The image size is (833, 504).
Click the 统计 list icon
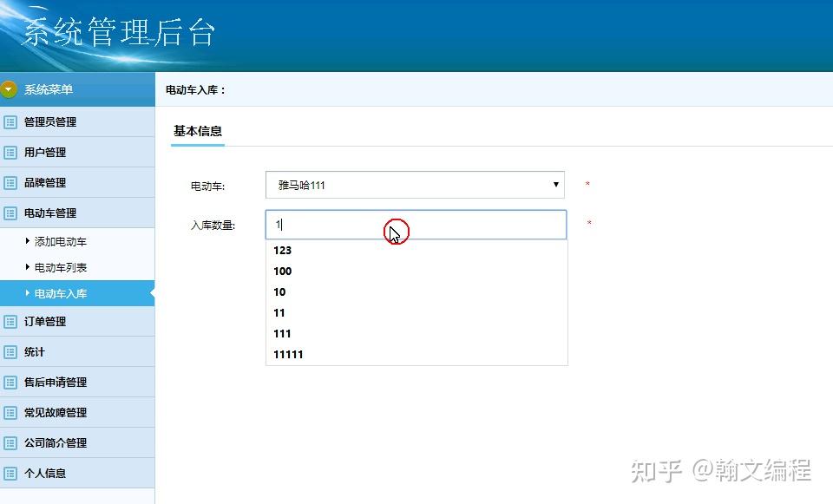coord(10,351)
